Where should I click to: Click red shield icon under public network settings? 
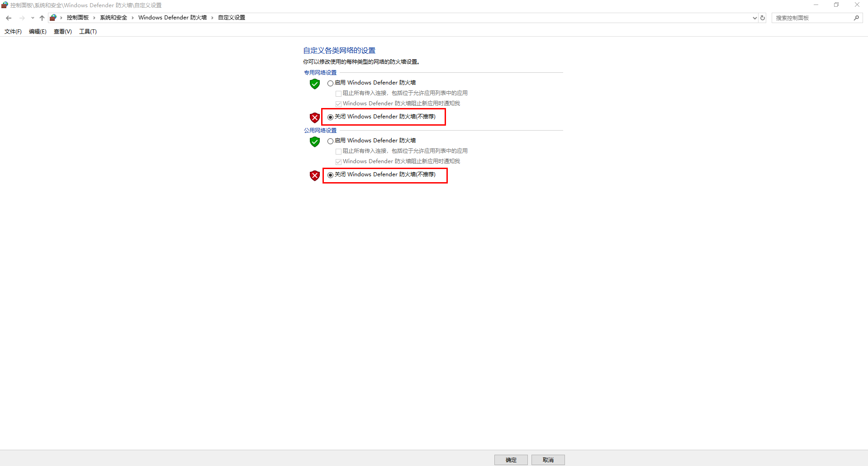click(315, 175)
